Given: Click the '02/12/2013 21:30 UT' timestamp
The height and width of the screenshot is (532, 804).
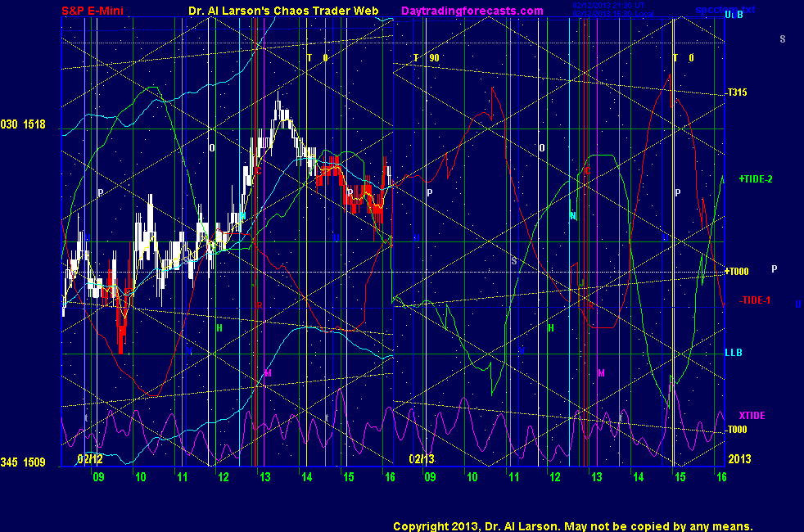Looking at the screenshot, I should [608, 6].
